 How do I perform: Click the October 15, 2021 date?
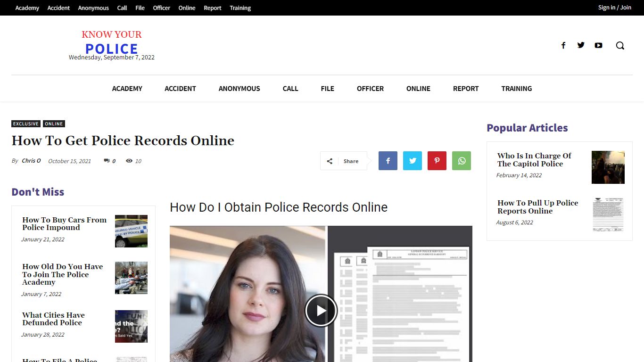coord(69,161)
